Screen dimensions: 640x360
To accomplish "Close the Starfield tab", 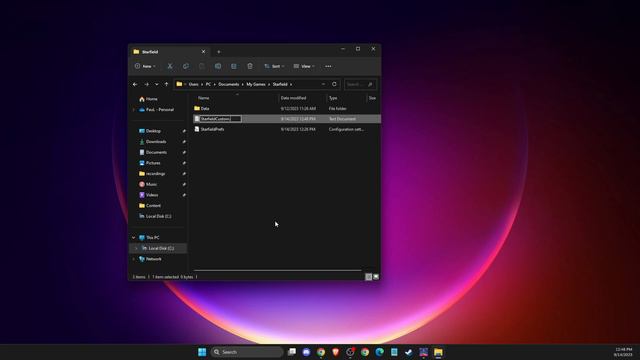I will coord(203,52).
